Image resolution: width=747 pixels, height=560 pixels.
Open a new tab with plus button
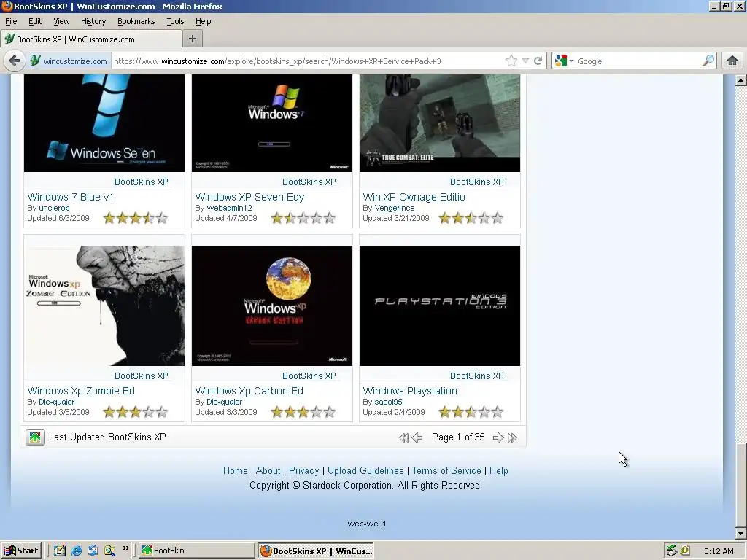[193, 39]
